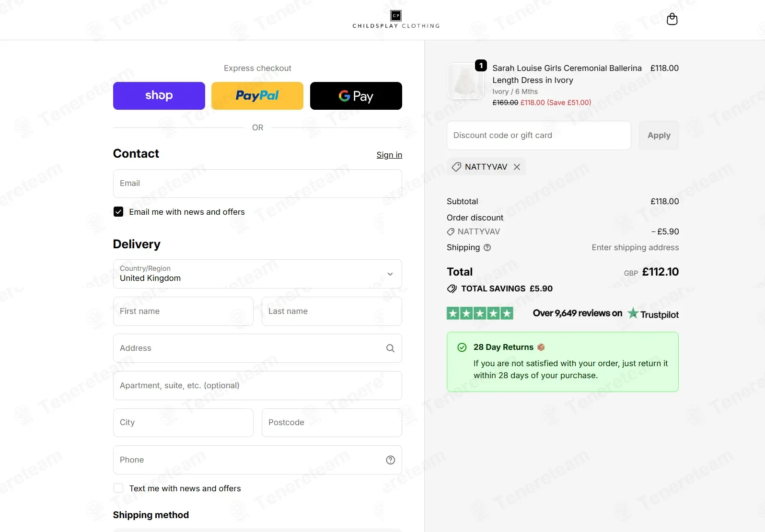Click the shipping info question icon
Image resolution: width=765 pixels, height=532 pixels.
tap(487, 248)
